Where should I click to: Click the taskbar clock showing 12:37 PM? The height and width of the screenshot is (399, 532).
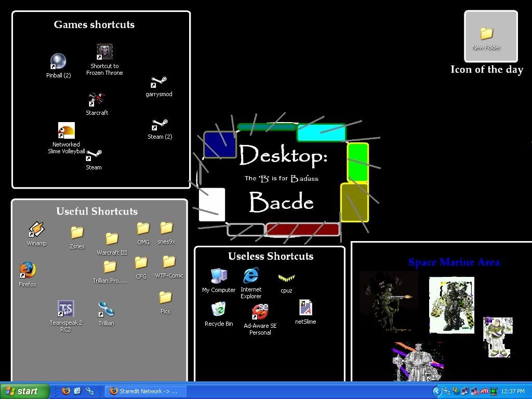[513, 391]
